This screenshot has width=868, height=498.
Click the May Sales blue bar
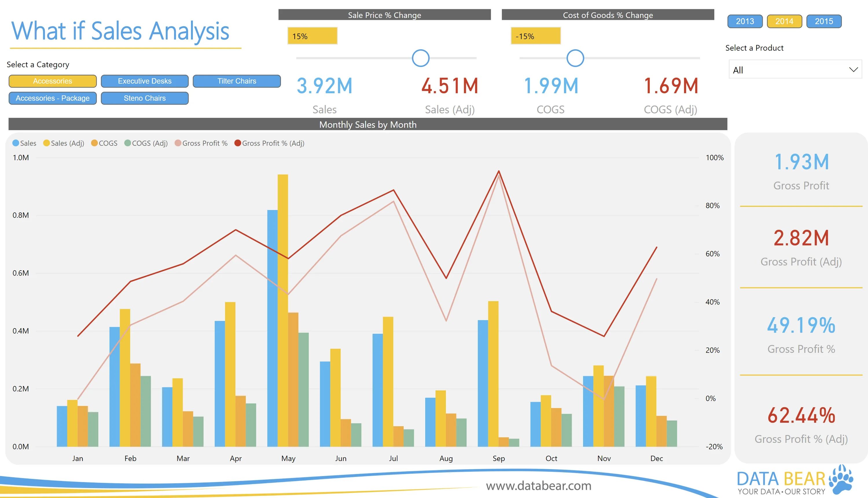pos(272,328)
